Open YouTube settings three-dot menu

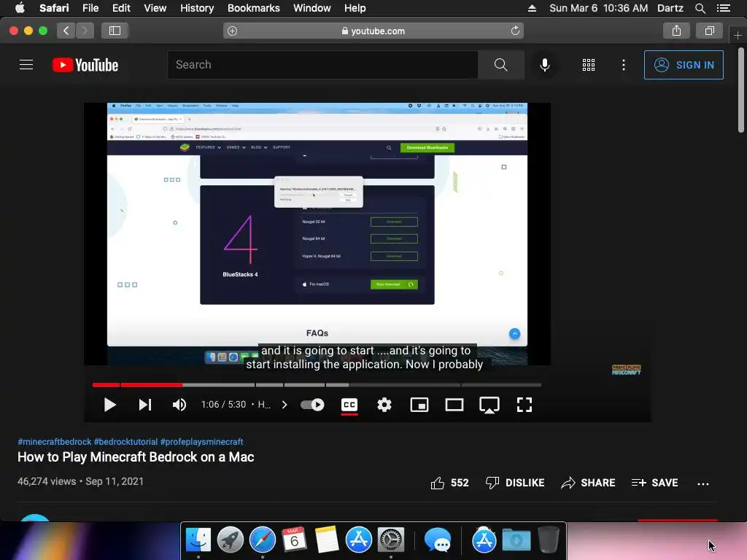pyautogui.click(x=624, y=65)
